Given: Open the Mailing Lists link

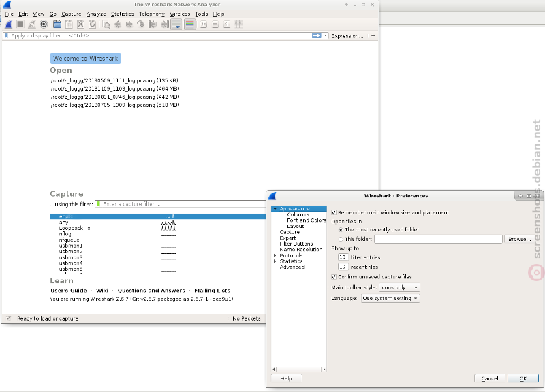Looking at the screenshot, I should [x=213, y=291].
